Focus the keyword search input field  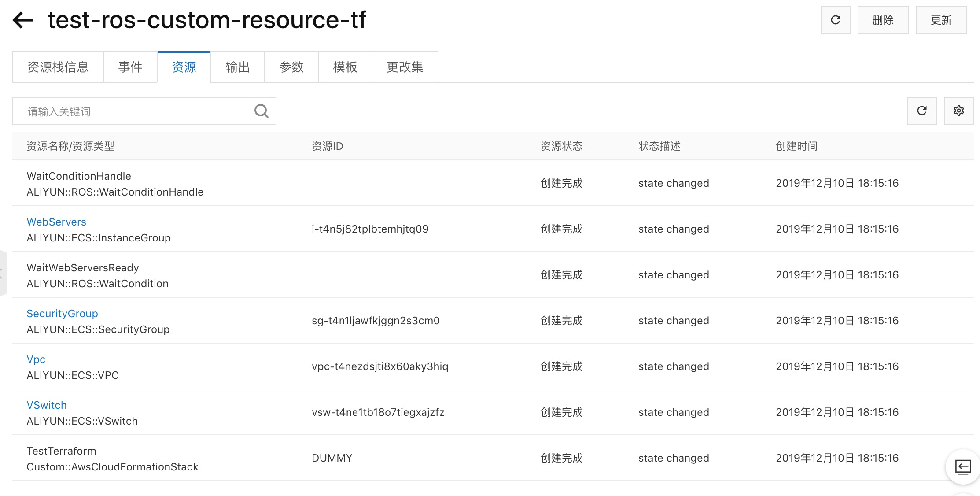pyautogui.click(x=132, y=111)
